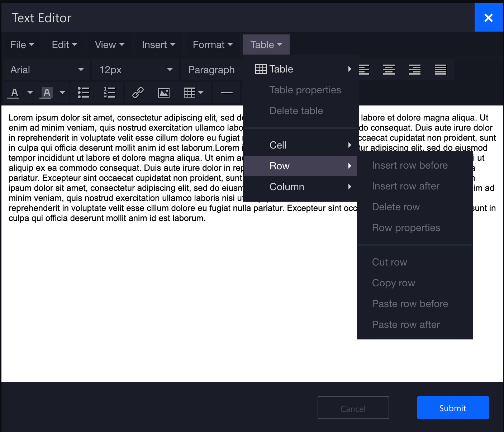The width and height of the screenshot is (504, 432).
Task: Open the Edit menu
Action: [65, 45]
